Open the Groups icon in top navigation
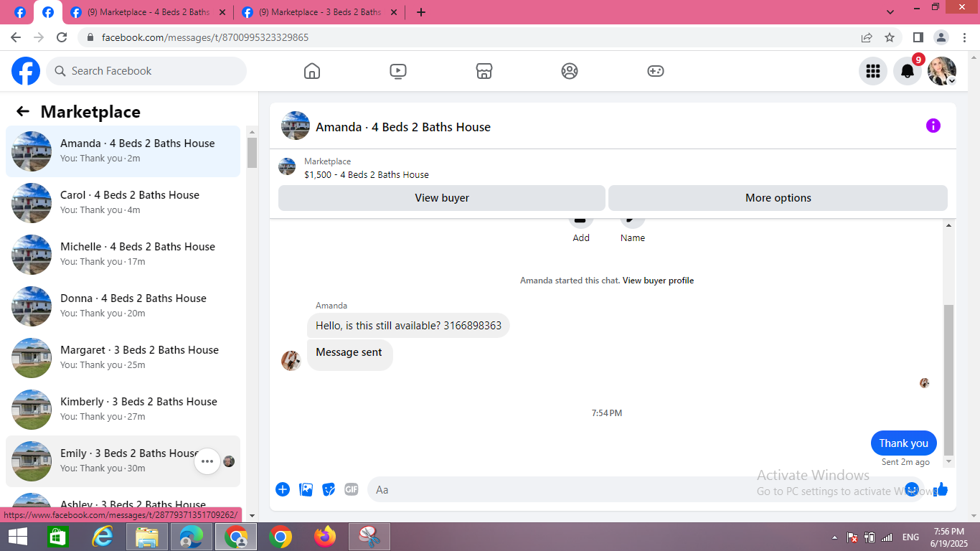This screenshot has width=980, height=551. pos(570,71)
